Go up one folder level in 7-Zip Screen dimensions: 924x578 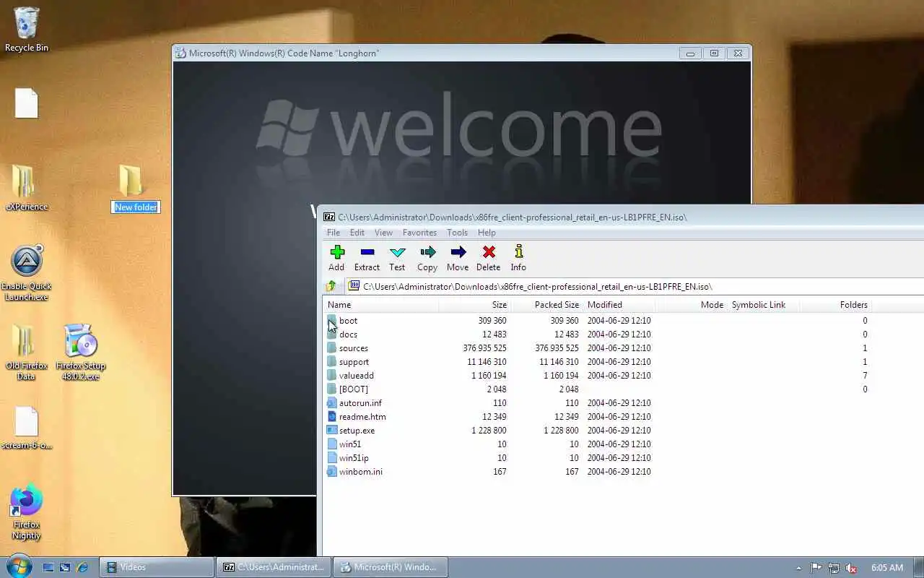click(331, 286)
